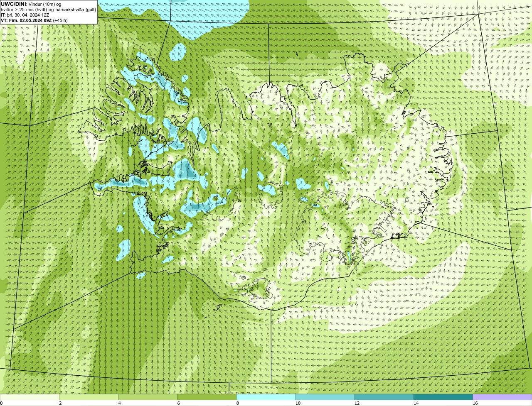Click the scale label "6"
The width and height of the screenshot is (532, 406).
pos(178,403)
